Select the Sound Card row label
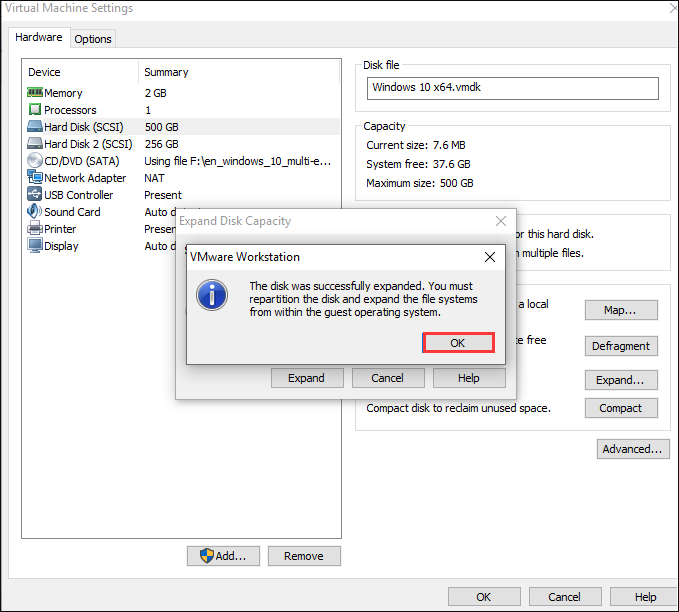The image size is (679, 612). pyautogui.click(x=72, y=212)
